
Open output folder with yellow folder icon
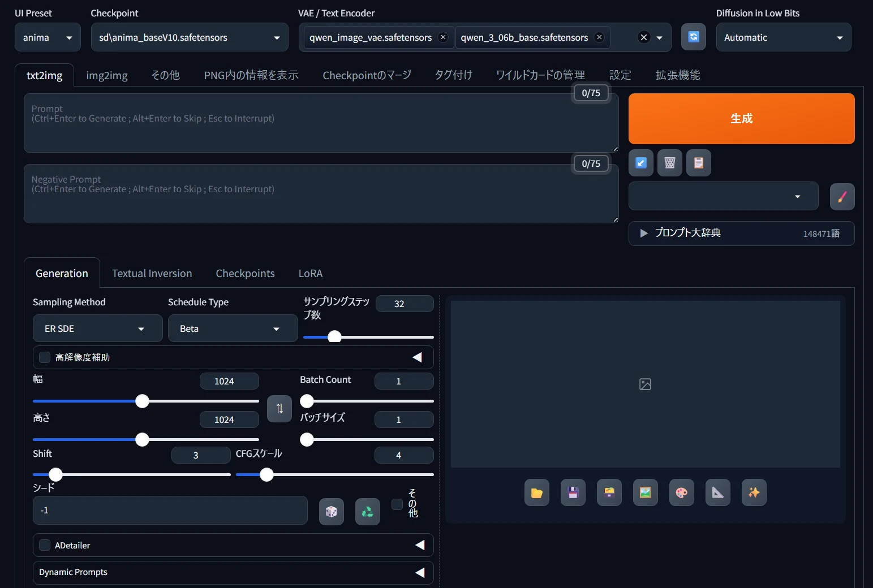click(x=537, y=492)
